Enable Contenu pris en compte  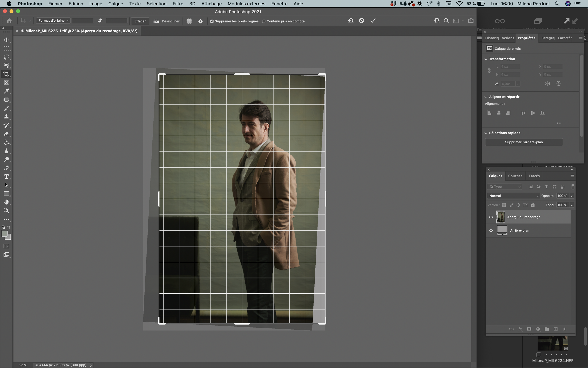coord(264,21)
